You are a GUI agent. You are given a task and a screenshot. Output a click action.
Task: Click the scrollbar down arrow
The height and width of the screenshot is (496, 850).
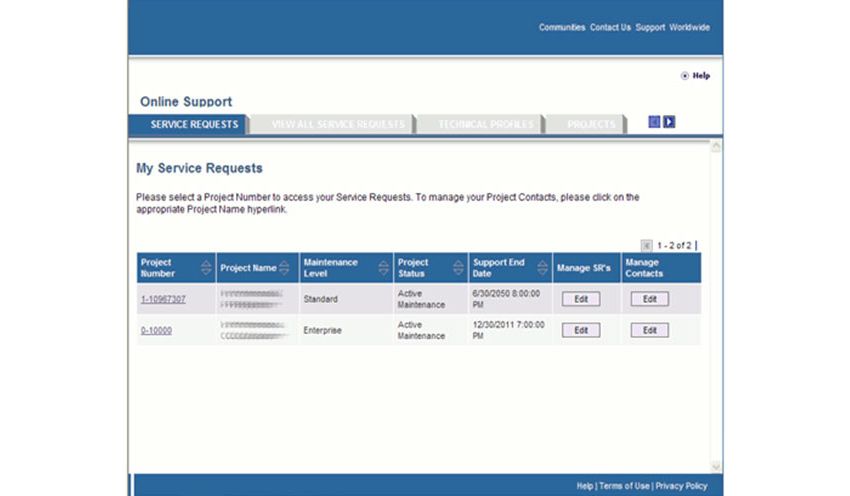point(715,466)
